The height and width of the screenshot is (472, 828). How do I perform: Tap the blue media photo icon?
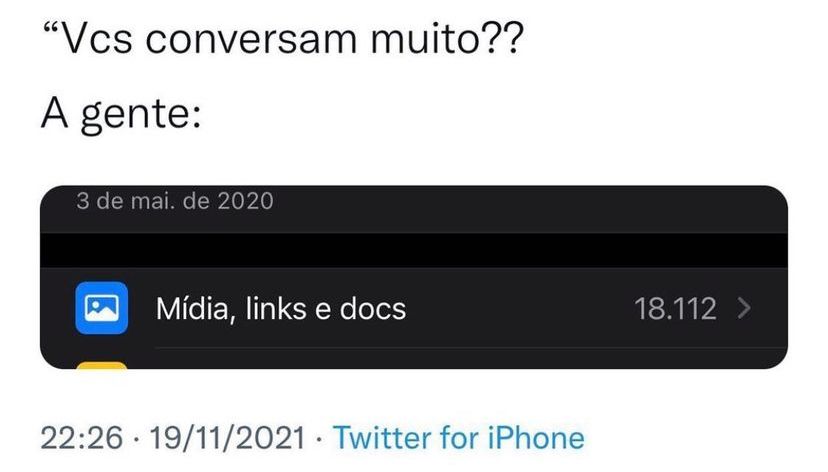coord(101,308)
